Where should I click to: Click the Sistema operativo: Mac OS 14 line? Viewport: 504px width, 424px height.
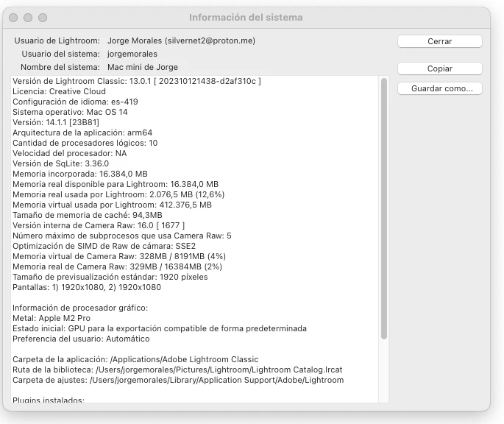(x=70, y=112)
